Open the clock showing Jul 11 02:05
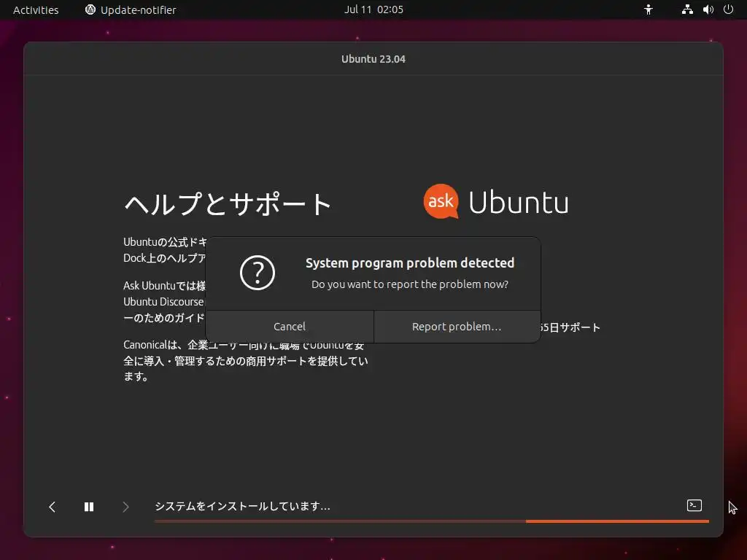The image size is (747, 560). (x=373, y=9)
